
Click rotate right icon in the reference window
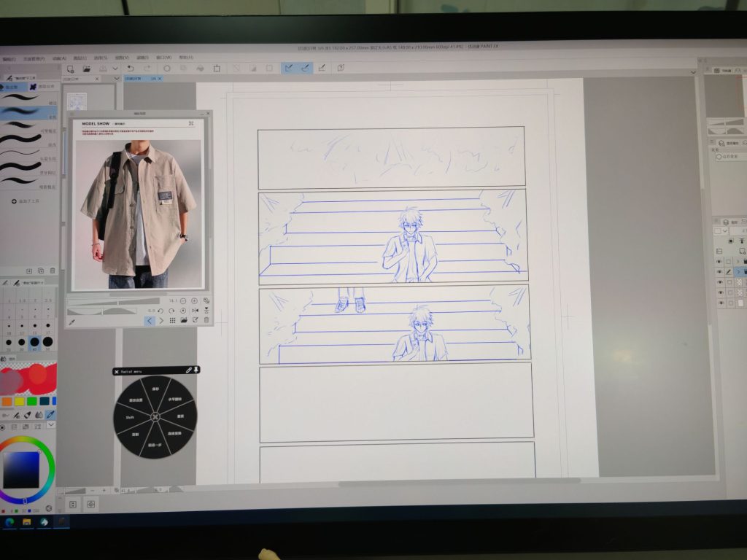pos(171,311)
